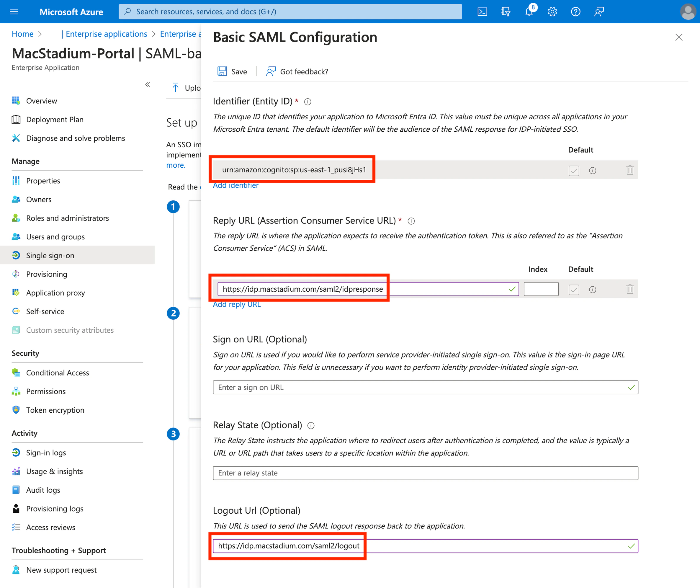Open the notifications bell
700x588 pixels.
coord(529,12)
